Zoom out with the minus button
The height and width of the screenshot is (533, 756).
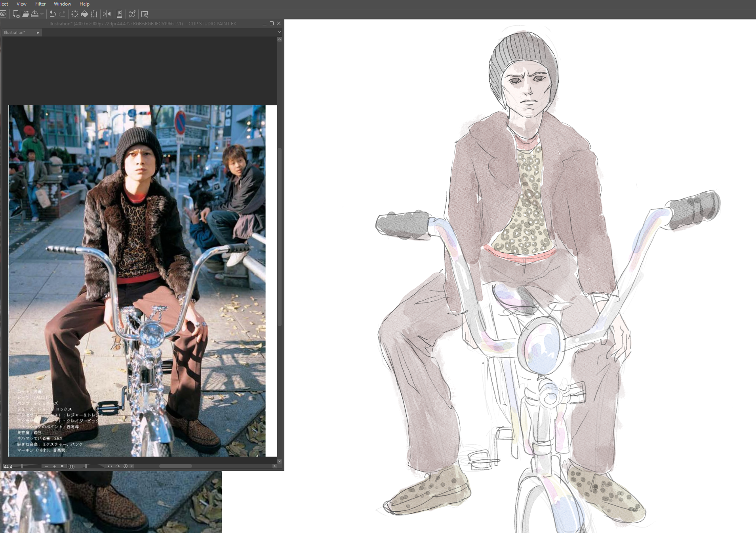coord(46,466)
